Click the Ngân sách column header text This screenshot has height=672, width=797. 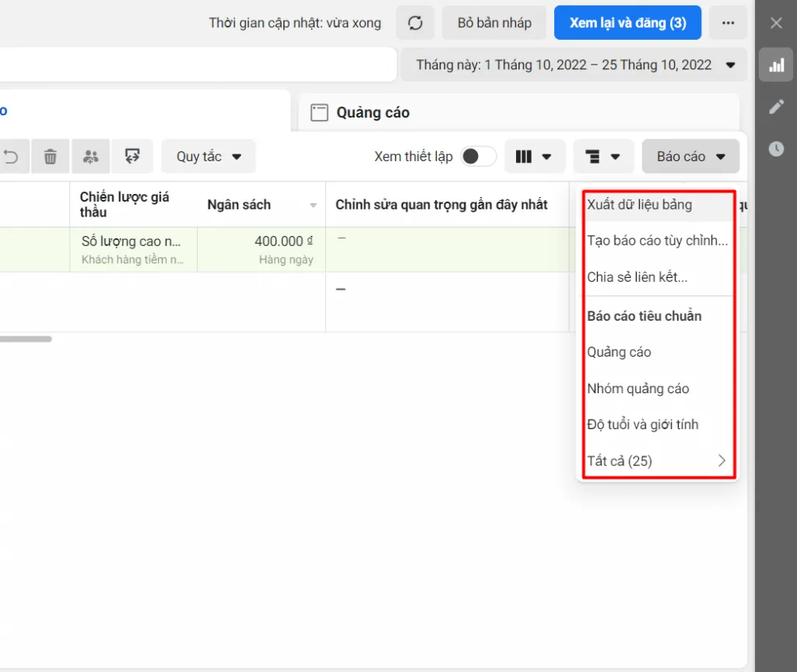click(239, 205)
